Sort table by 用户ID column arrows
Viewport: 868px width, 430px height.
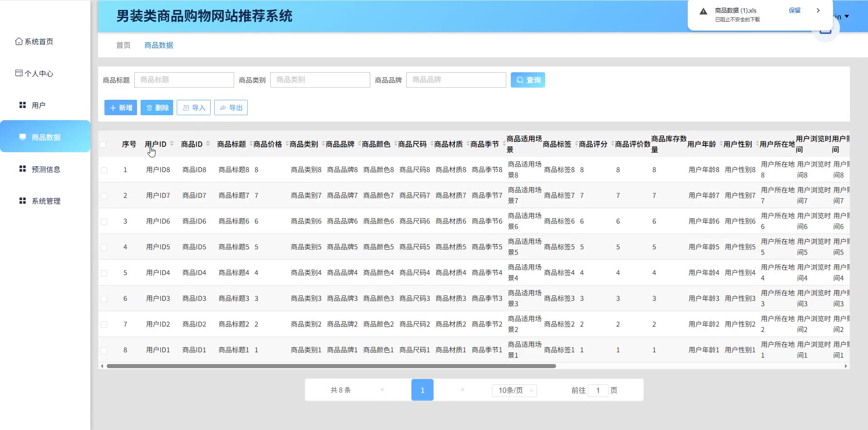coord(172,144)
